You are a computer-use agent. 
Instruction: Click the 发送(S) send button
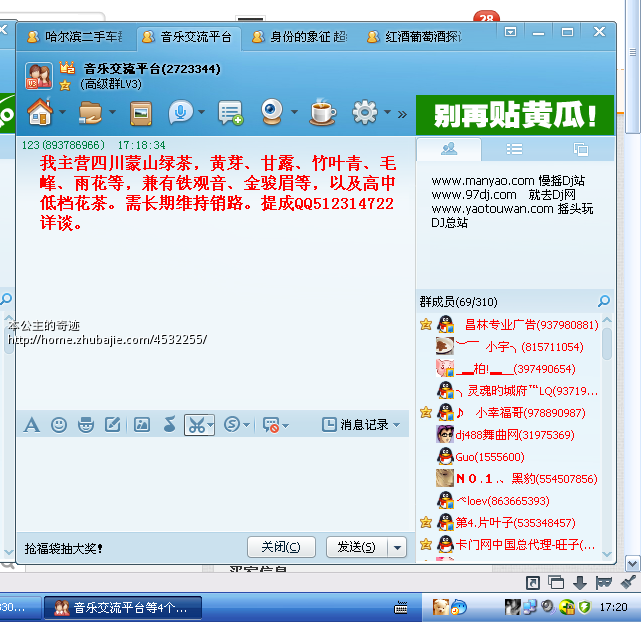[356, 547]
